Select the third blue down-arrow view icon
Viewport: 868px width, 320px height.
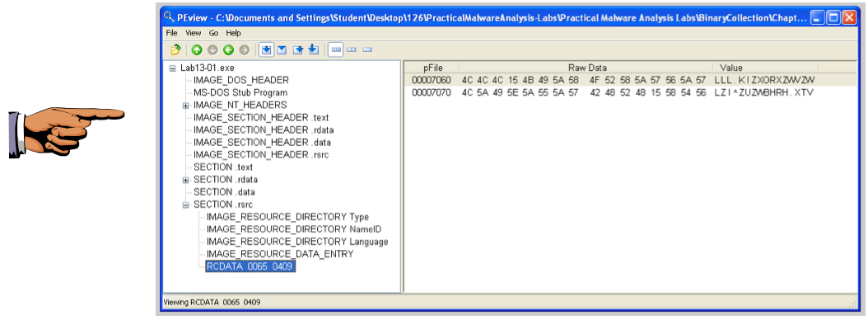[298, 50]
